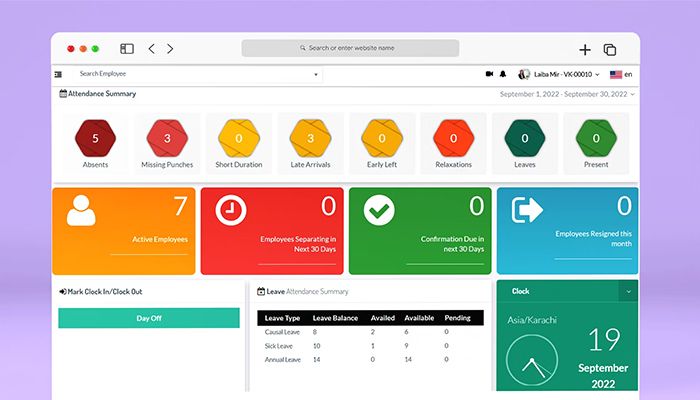Click the Leave Balance column header

point(335,318)
